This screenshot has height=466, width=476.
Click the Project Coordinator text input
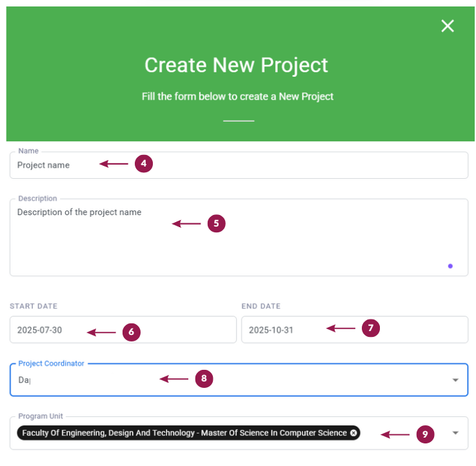click(239, 380)
